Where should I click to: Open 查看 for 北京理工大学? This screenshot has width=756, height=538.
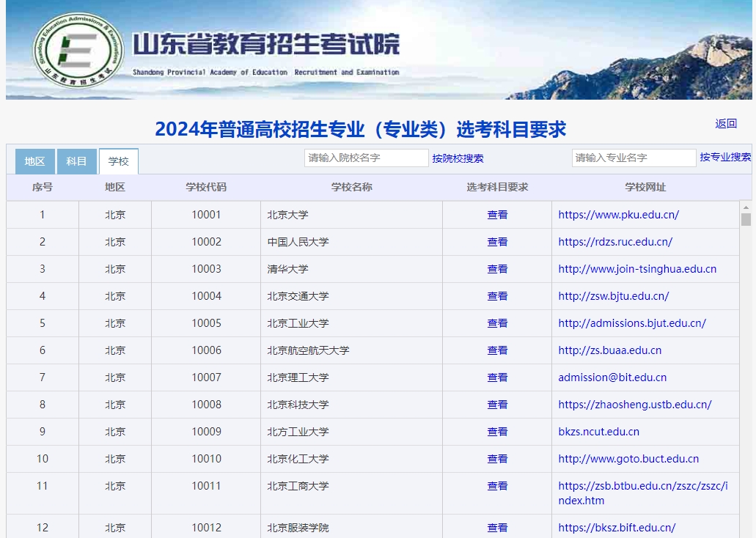click(497, 377)
